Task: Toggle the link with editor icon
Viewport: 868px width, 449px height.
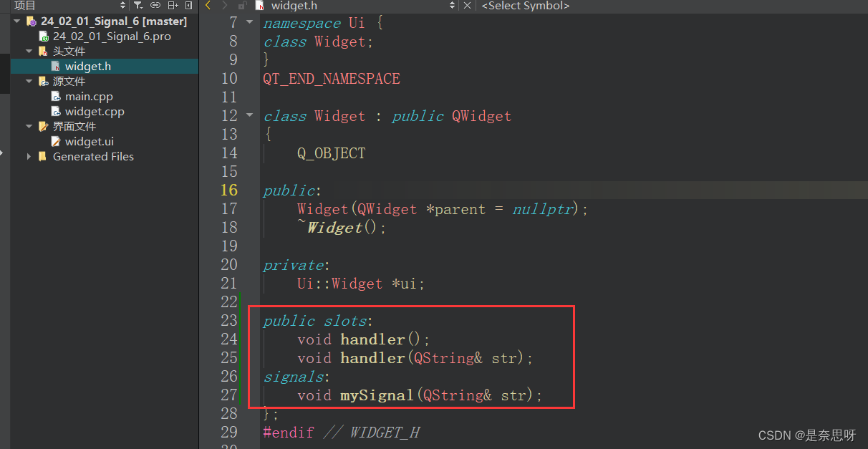Action: point(155,5)
